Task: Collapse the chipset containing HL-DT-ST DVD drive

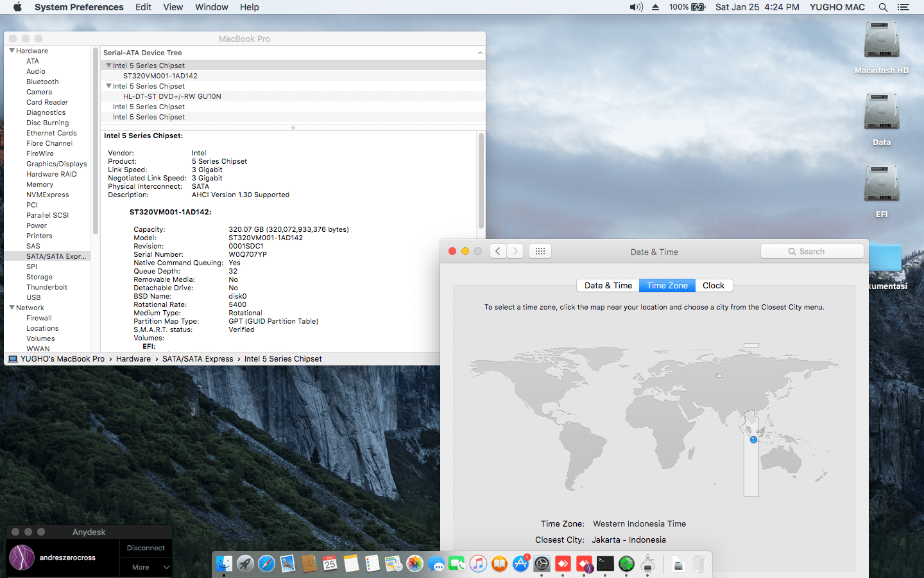Action: tap(108, 85)
